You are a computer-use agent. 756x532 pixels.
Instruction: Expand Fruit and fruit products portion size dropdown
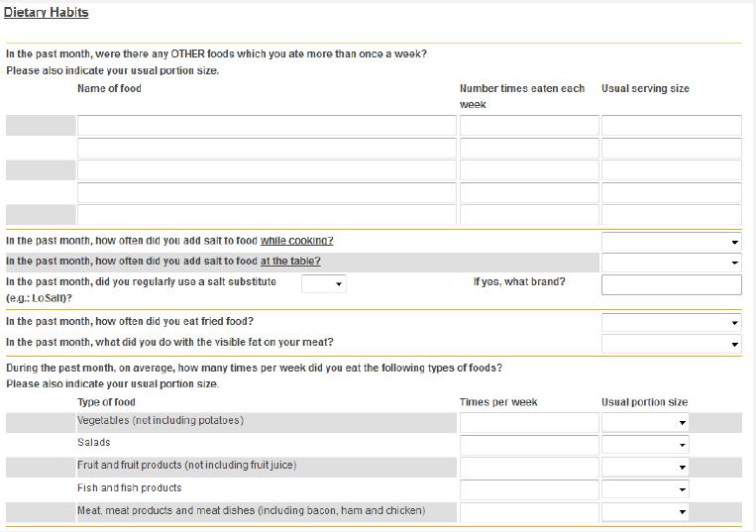click(645, 467)
